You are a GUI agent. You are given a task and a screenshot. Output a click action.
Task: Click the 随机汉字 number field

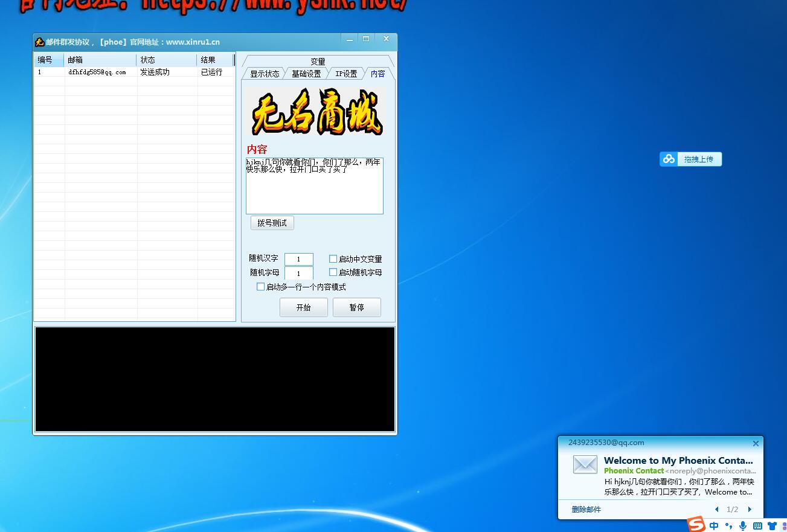[299, 259]
